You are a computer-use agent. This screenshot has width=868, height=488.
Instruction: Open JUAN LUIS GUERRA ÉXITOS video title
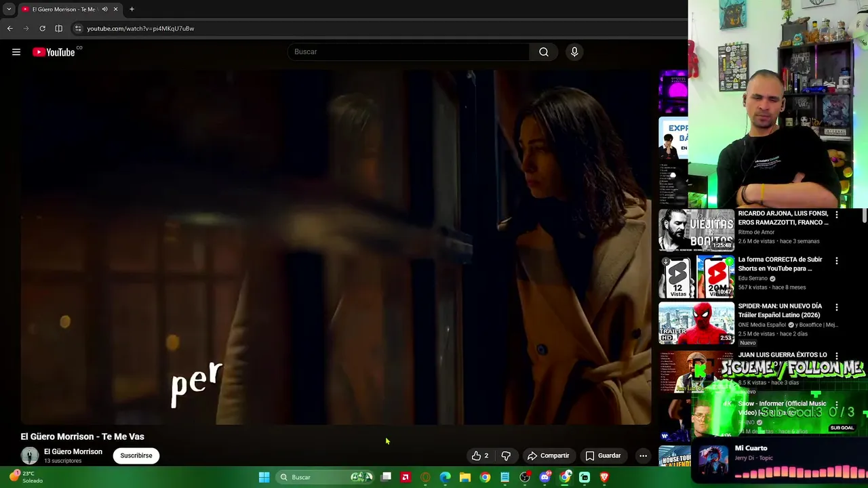pyautogui.click(x=783, y=354)
